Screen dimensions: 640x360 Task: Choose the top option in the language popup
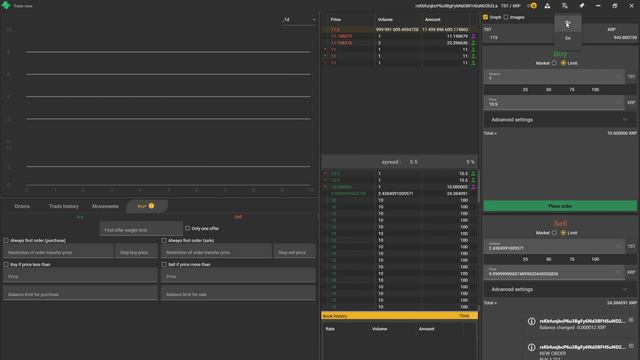[568, 23]
